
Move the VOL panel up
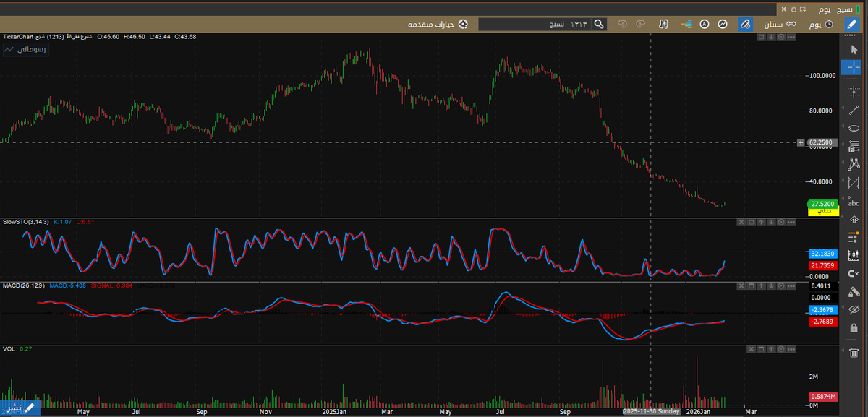coord(771,349)
